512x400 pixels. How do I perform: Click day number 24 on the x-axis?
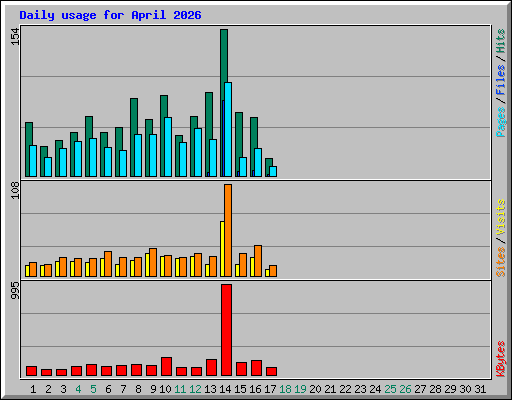(375, 389)
